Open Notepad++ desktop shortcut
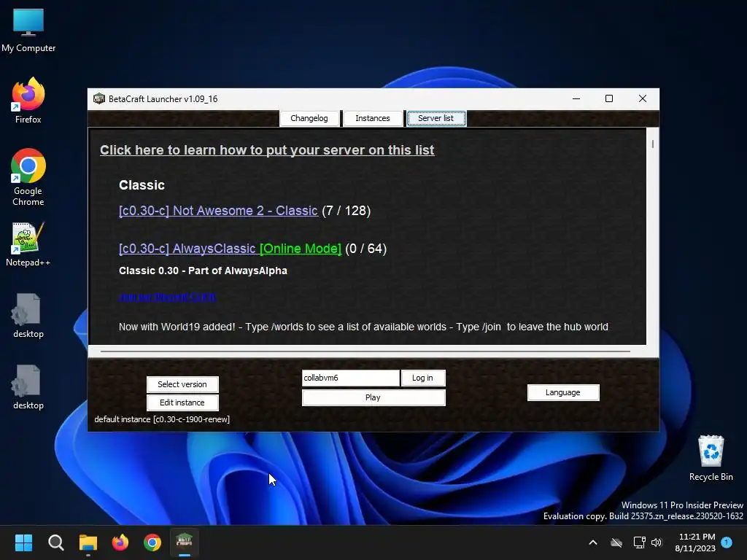Viewport: 747px width, 560px height. click(x=28, y=244)
